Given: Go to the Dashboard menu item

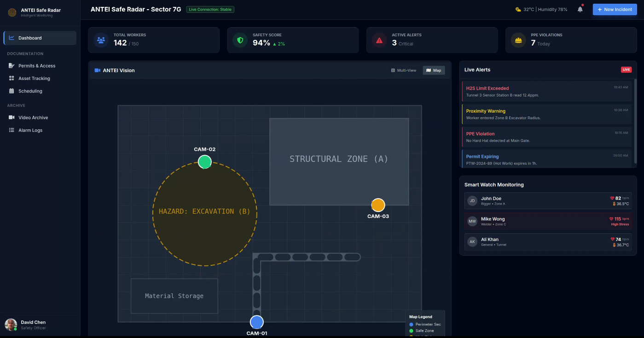Looking at the screenshot, I should [x=40, y=38].
